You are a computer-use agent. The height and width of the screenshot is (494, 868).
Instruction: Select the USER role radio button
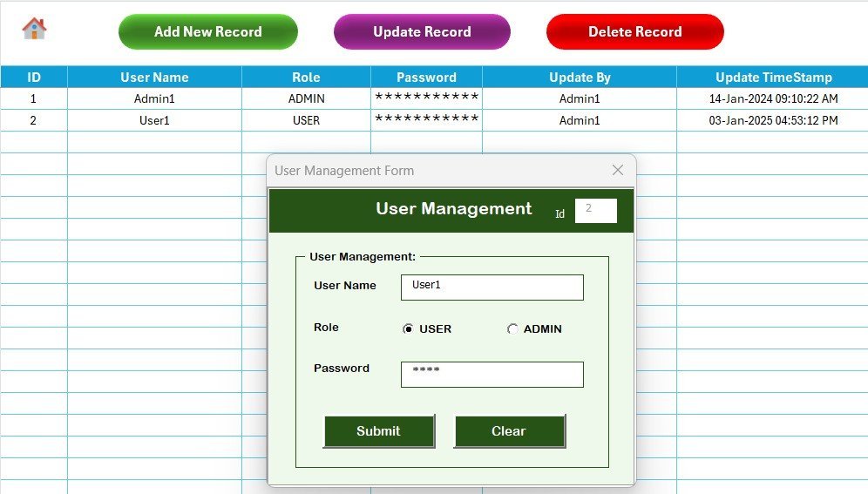[408, 329]
